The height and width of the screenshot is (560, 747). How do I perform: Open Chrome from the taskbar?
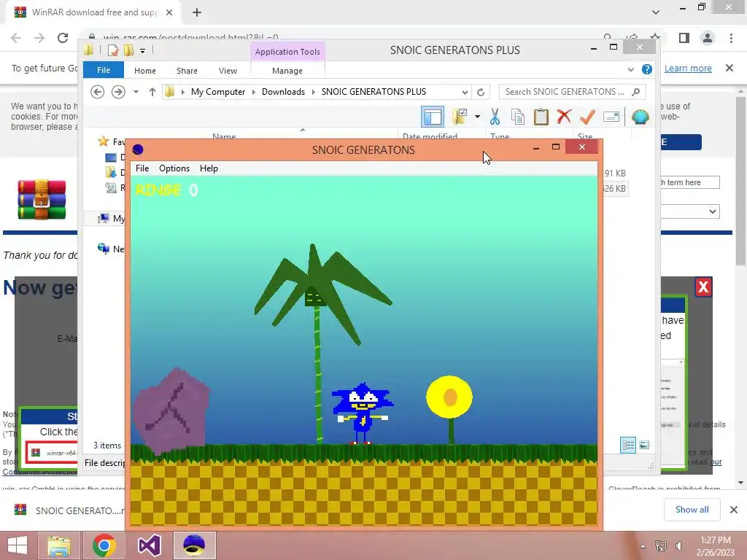(x=104, y=545)
